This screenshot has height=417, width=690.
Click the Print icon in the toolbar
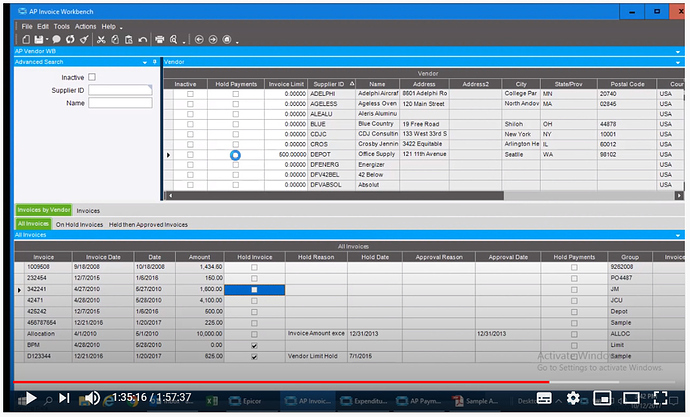(160, 39)
